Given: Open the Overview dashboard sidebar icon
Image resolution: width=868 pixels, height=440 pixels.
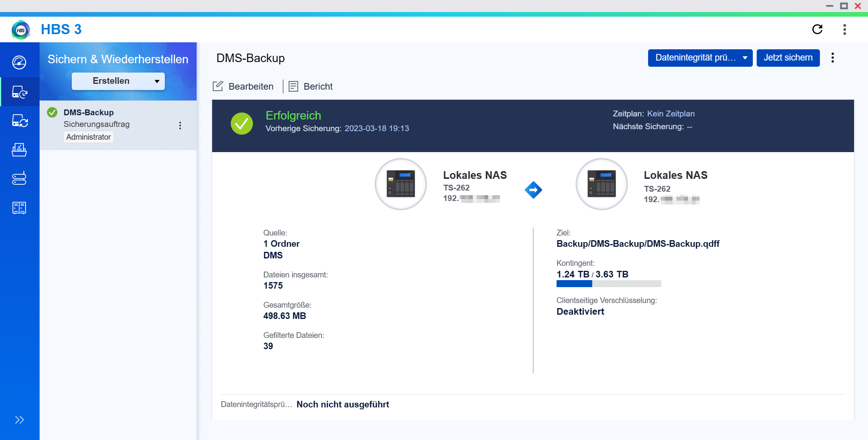Looking at the screenshot, I should tap(19, 62).
